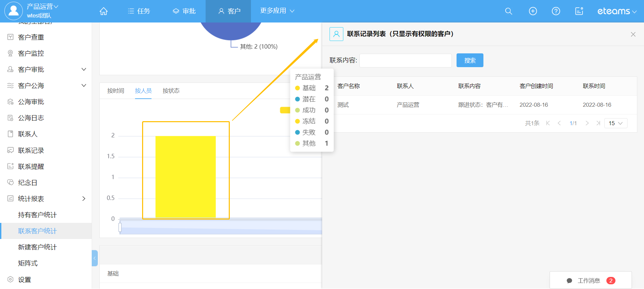Open the search magnifier in top bar
The image size is (644, 289).
coord(509,11)
